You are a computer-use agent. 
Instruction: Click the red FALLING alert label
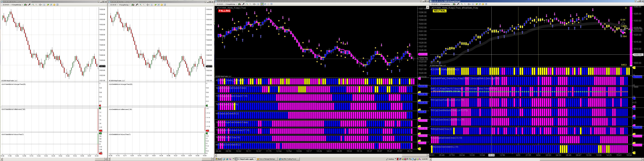click(x=224, y=11)
